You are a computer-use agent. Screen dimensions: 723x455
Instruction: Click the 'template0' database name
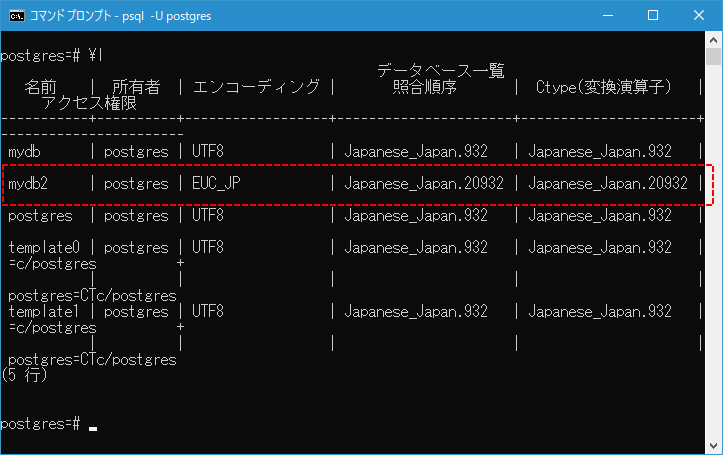click(x=44, y=248)
